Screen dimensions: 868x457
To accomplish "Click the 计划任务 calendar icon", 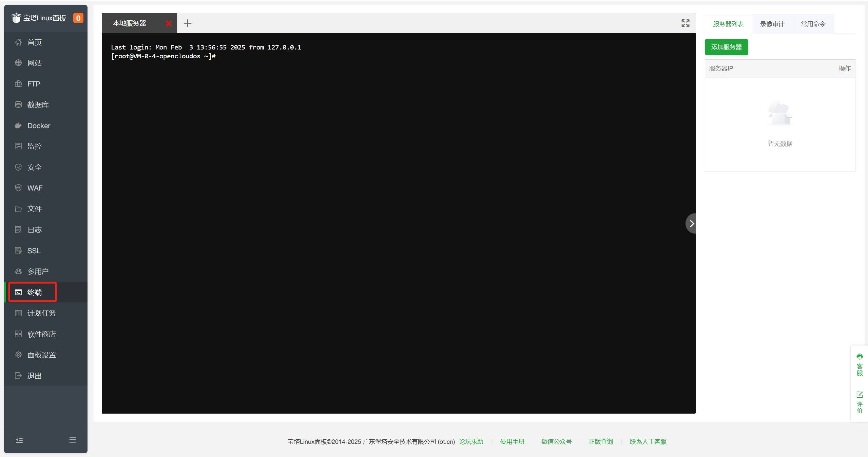I will (18, 313).
